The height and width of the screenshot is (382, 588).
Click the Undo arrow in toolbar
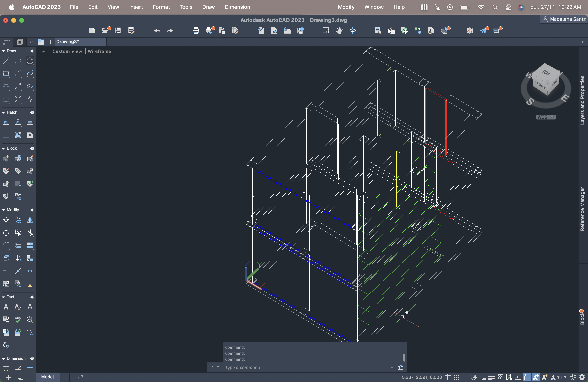tap(157, 30)
